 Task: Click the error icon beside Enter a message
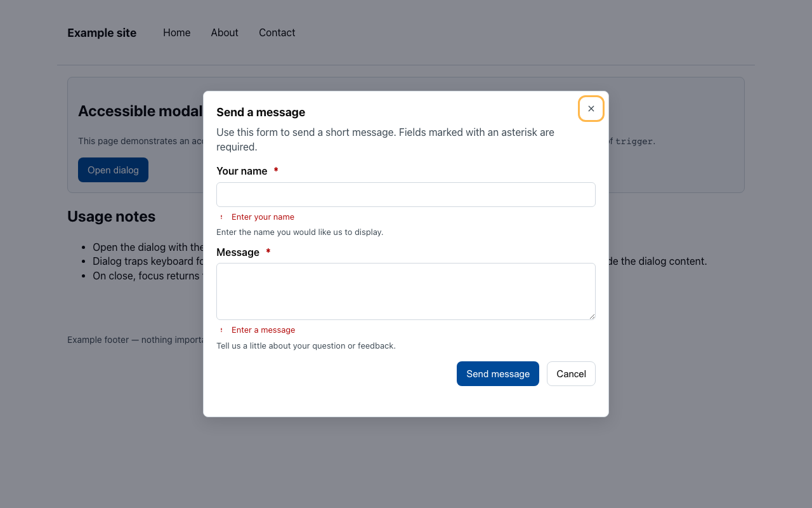tap(221, 330)
